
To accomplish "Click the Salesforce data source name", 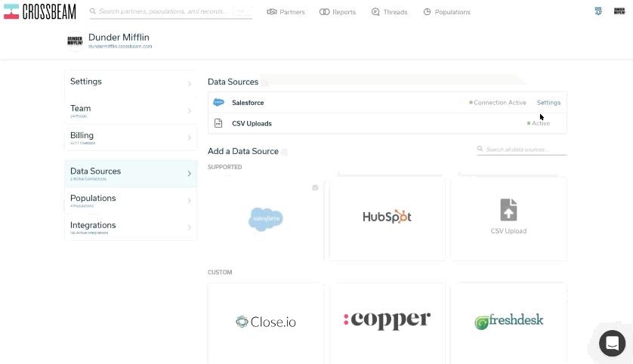I will tap(248, 103).
